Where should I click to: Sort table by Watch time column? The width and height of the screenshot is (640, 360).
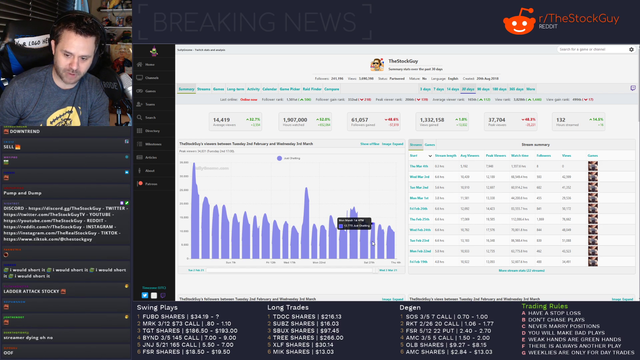[x=520, y=156]
